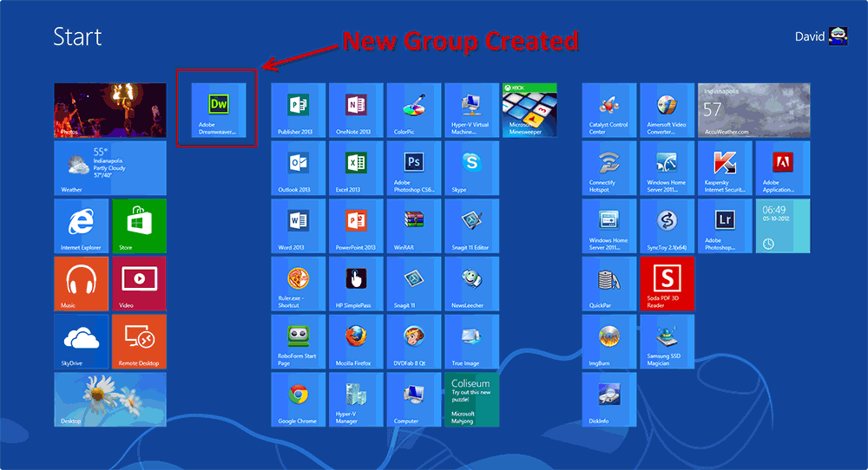Image resolution: width=868 pixels, height=470 pixels.
Task: Click Ruler.exe Shortcut tile
Action: pos(299,284)
